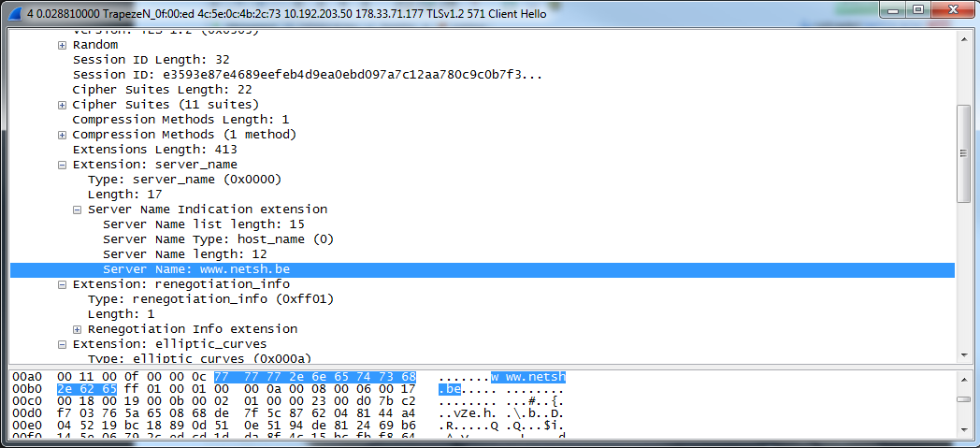Click scroll-up arrow of details pane scrollbar
980x448 pixels.
tap(963, 38)
